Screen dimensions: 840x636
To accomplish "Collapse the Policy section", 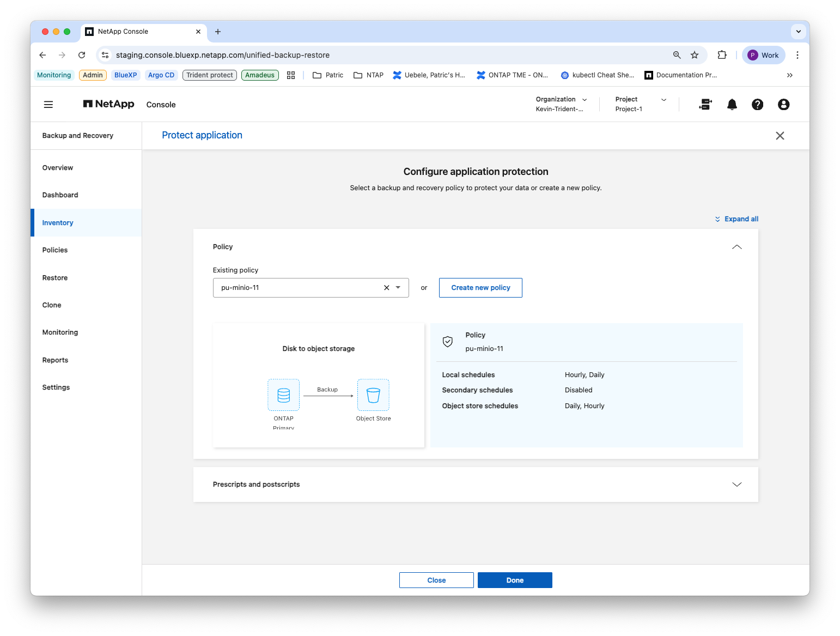I will coord(736,247).
